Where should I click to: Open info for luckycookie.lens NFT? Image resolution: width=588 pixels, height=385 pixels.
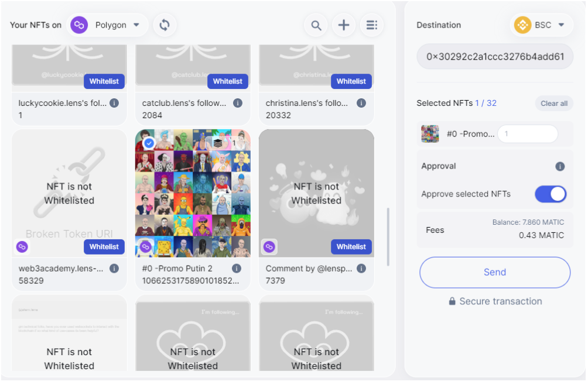pyautogui.click(x=114, y=103)
